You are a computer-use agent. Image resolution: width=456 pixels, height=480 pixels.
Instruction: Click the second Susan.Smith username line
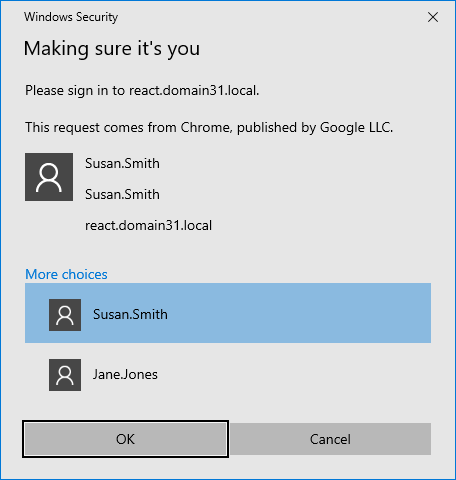tap(122, 194)
